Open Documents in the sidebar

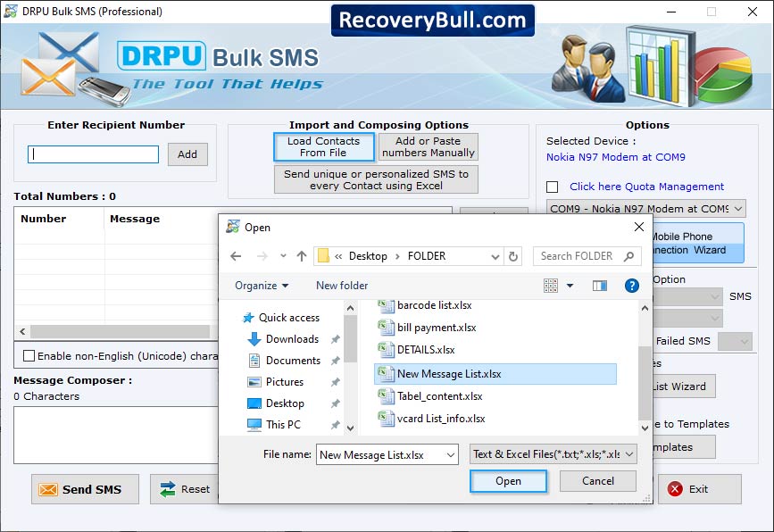[284, 361]
